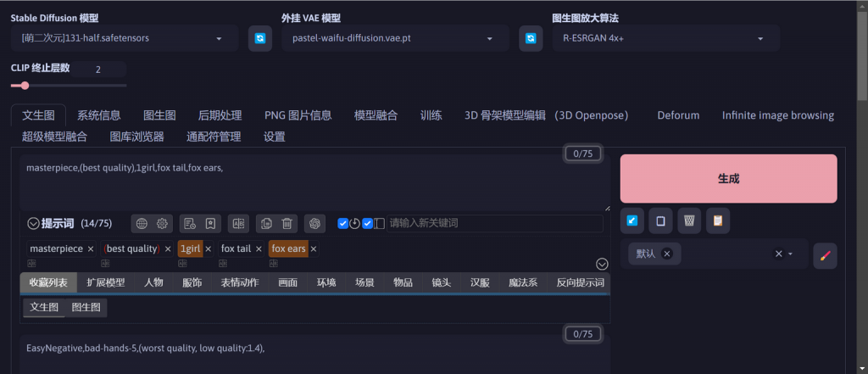Switch to the 图生图 main tab
868x374 pixels.
coord(159,115)
